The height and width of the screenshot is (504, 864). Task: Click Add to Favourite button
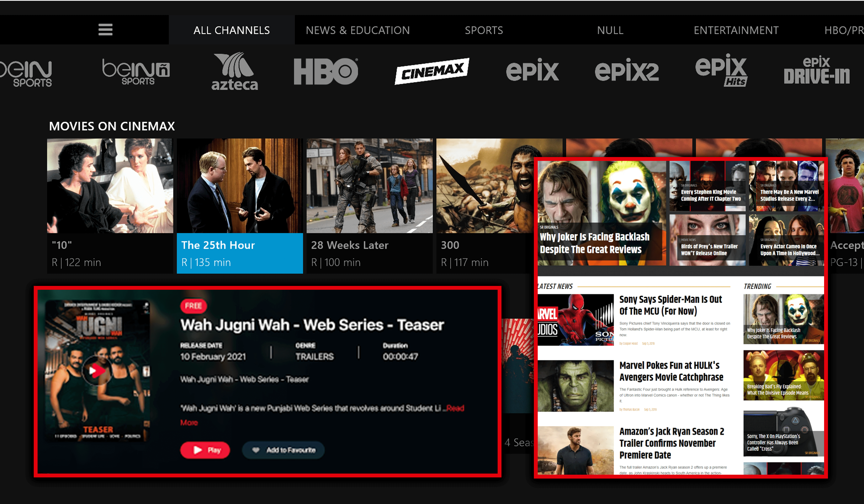click(x=283, y=450)
